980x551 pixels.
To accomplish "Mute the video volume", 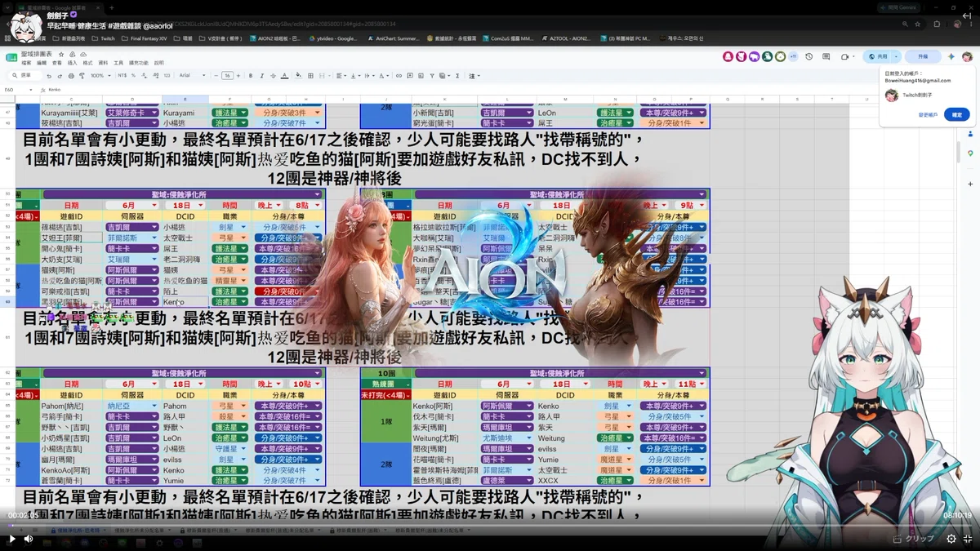I will point(29,539).
